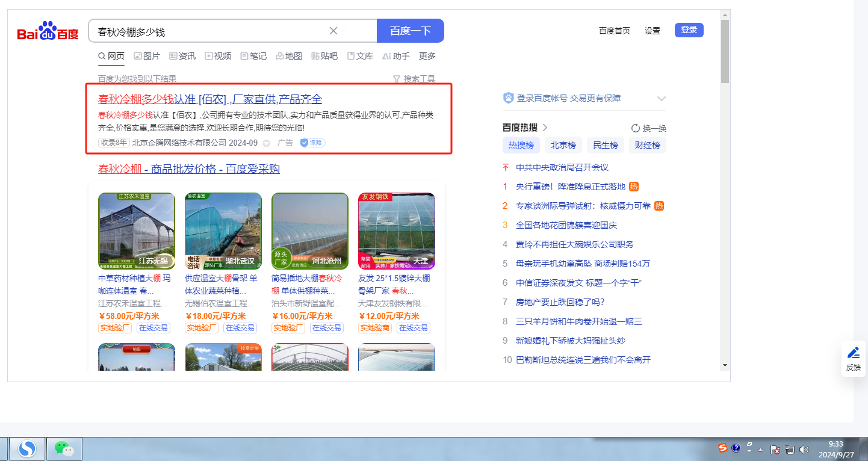868x461 pixels.
Task: Click the page vertical scrollbar thumb
Action: pos(725,52)
